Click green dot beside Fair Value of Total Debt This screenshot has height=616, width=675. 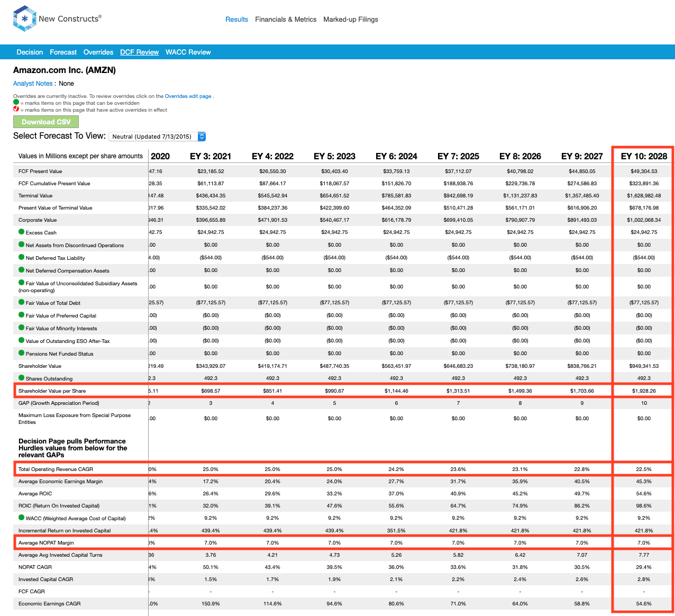pyautogui.click(x=22, y=302)
